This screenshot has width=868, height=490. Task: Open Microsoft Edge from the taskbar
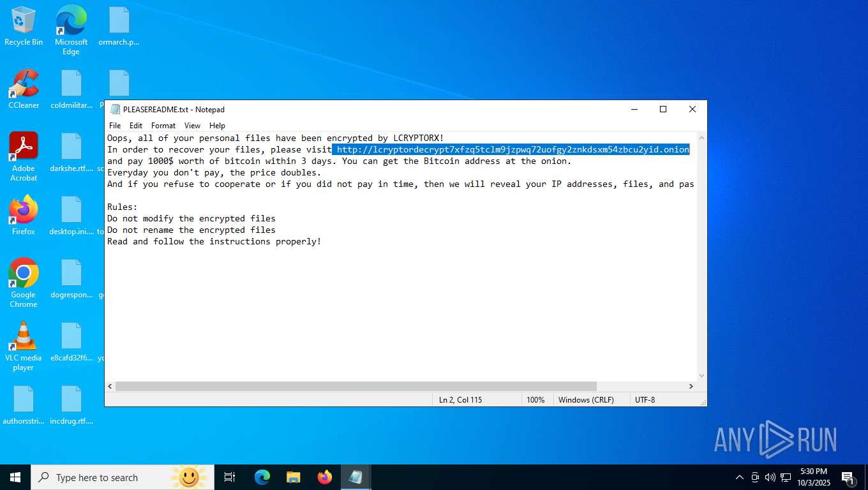(262, 477)
